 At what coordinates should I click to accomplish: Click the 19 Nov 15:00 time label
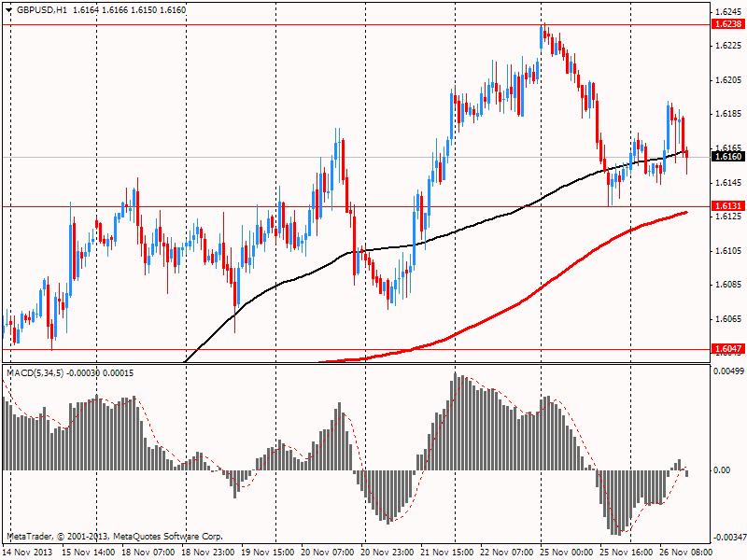[x=268, y=553]
